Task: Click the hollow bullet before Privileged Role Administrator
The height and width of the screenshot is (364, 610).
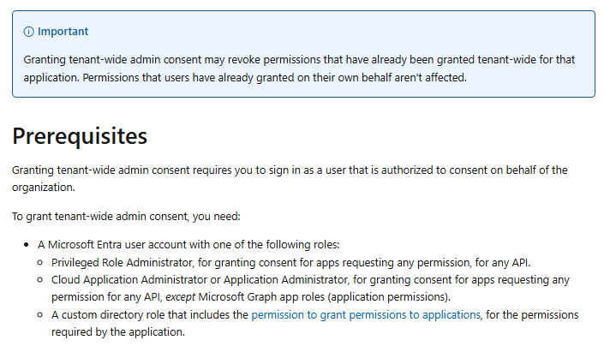Action: tap(40, 263)
